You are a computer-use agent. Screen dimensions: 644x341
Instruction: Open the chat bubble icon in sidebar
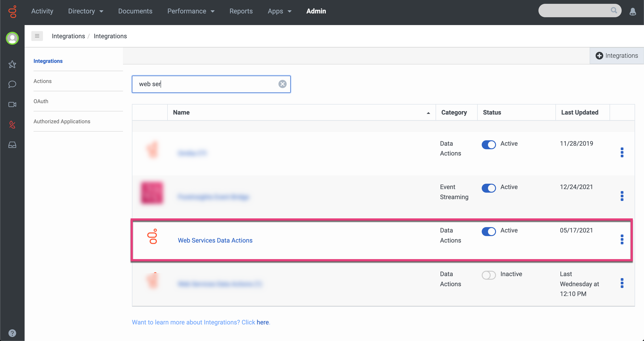pos(12,84)
